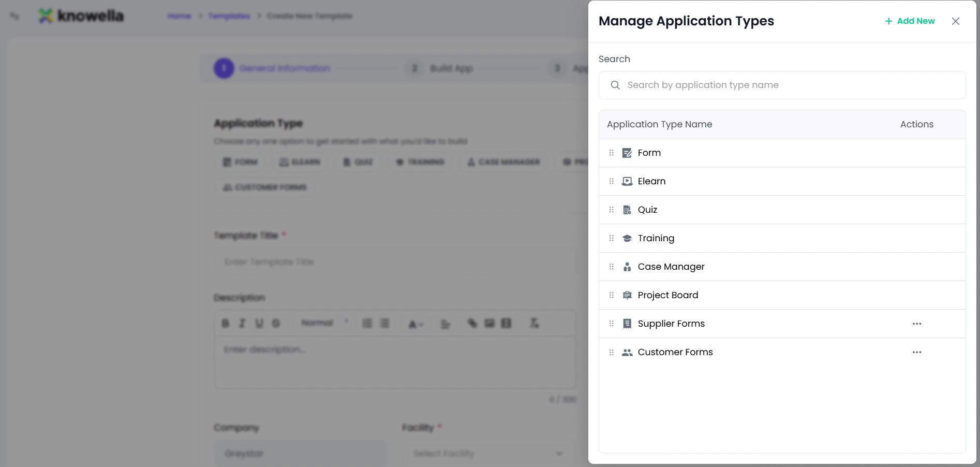
Task: Select the Project Board row text
Action: click(x=668, y=295)
